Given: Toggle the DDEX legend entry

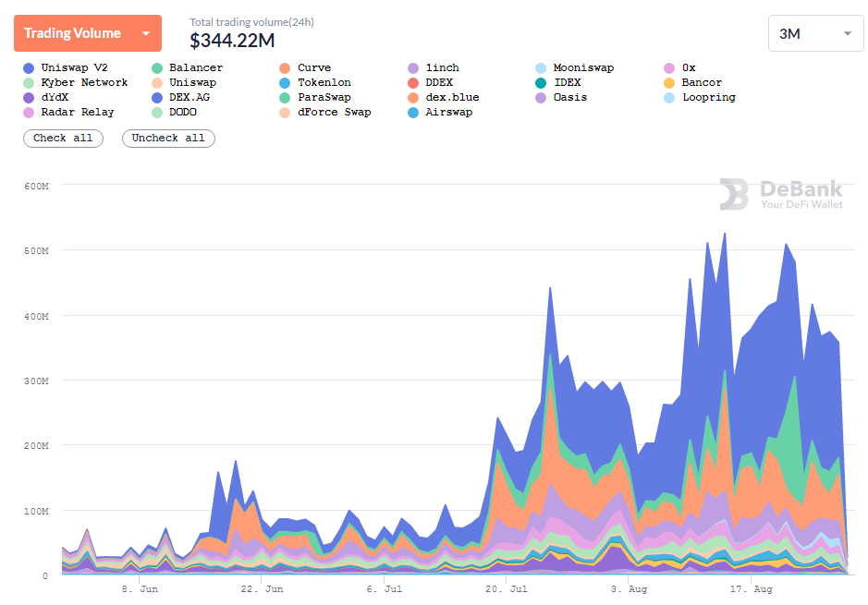Looking at the screenshot, I should (x=431, y=83).
